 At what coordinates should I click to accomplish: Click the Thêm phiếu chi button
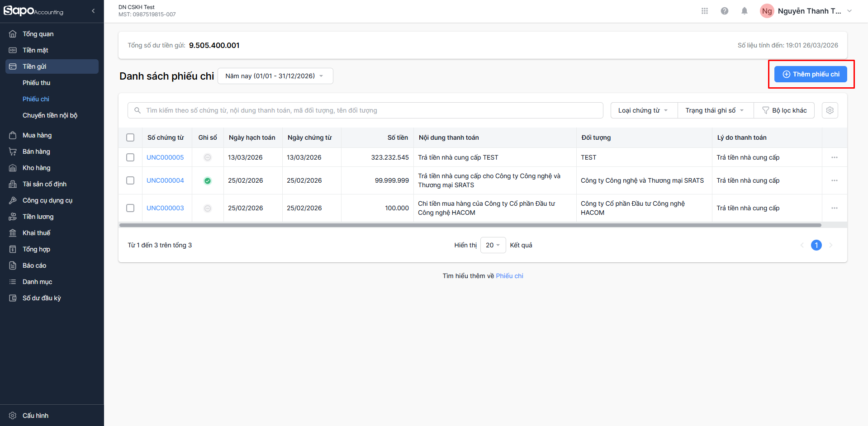point(811,74)
